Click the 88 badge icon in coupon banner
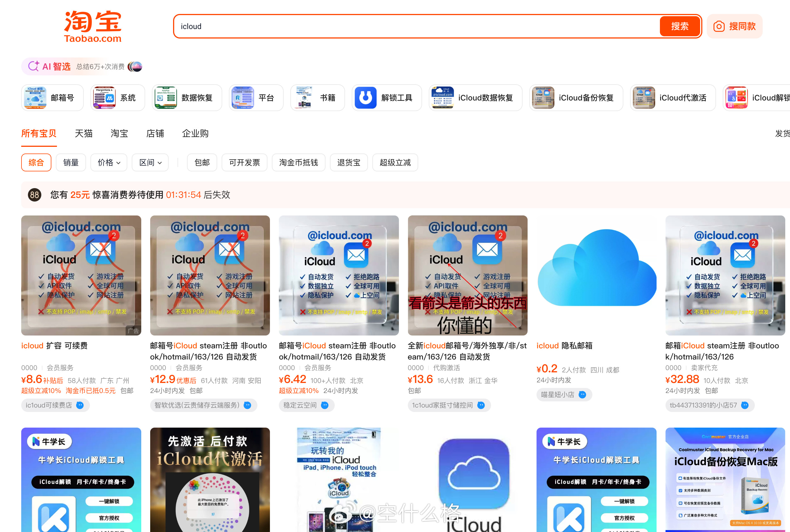This screenshot has height=532, width=790. [x=35, y=195]
